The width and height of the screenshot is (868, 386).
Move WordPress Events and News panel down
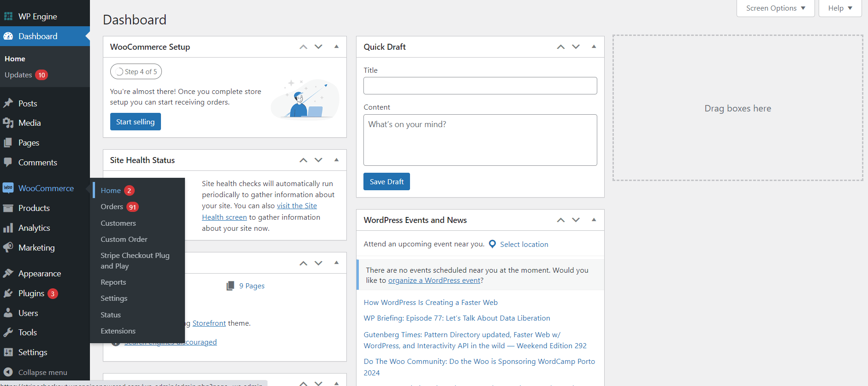[576, 220]
